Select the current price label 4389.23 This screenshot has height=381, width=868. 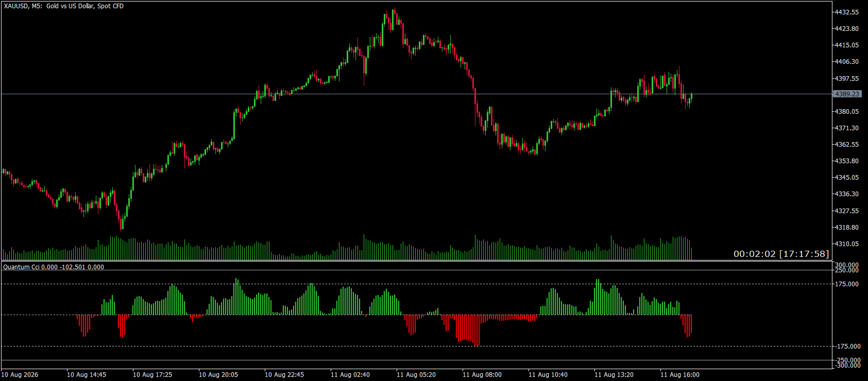[x=847, y=94]
